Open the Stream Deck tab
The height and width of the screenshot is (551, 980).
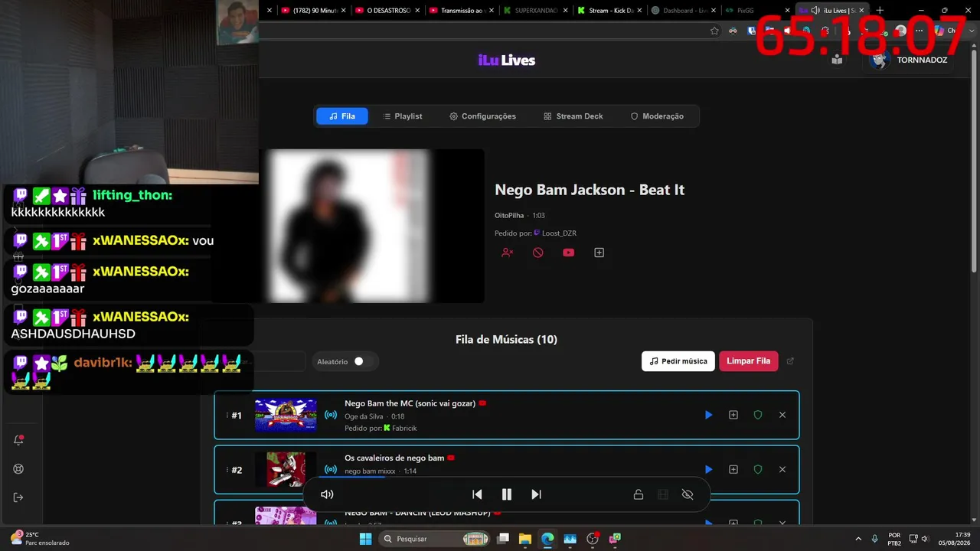pyautogui.click(x=573, y=116)
